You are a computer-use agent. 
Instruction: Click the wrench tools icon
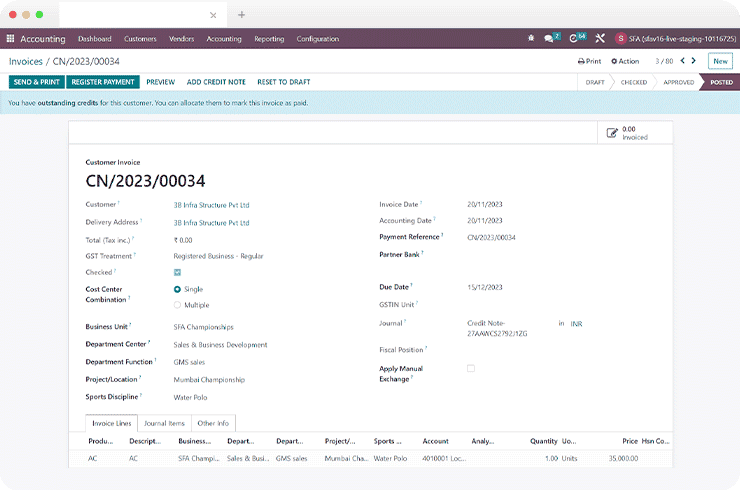tap(600, 39)
